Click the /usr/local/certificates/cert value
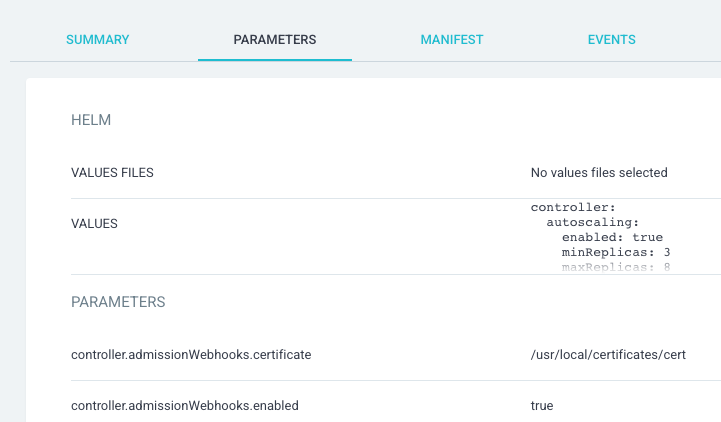 [609, 355]
